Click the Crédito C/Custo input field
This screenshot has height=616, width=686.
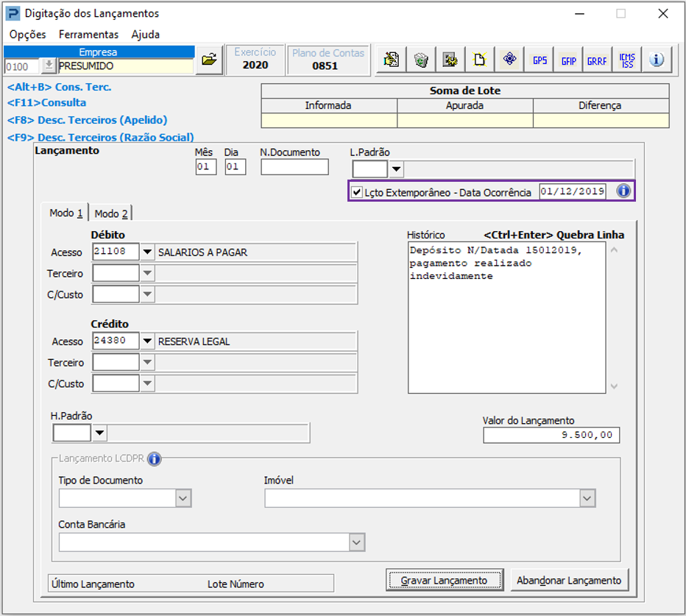pos(116,383)
